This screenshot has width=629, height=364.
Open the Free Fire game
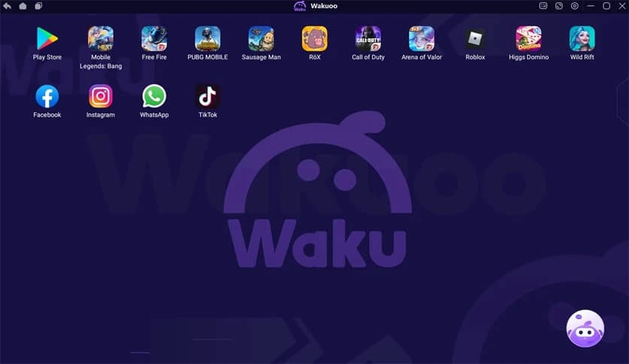154,38
